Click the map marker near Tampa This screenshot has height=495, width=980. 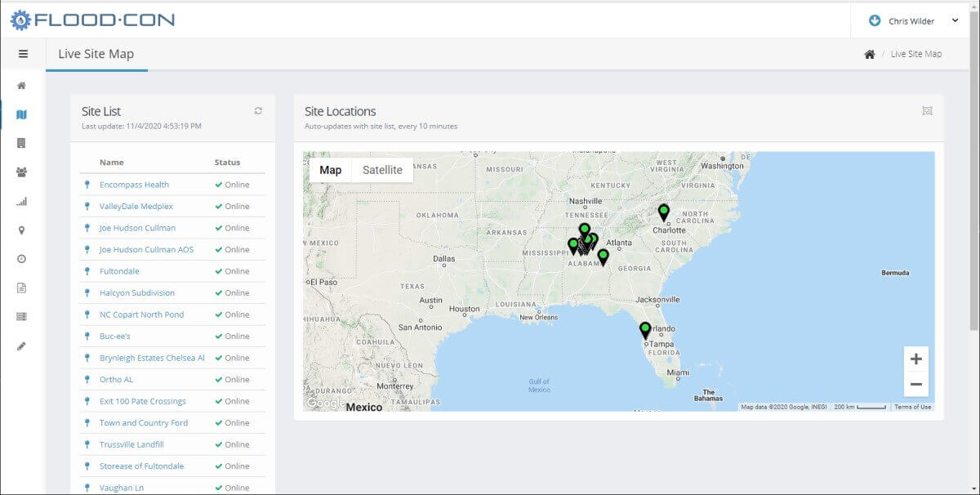click(x=645, y=330)
